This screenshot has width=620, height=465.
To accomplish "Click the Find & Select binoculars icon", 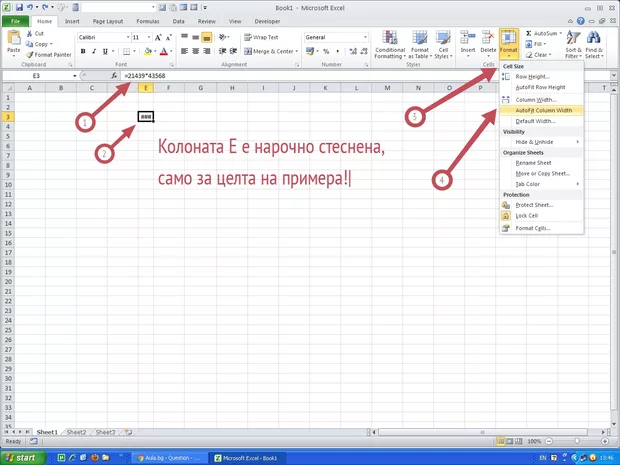I will [594, 38].
